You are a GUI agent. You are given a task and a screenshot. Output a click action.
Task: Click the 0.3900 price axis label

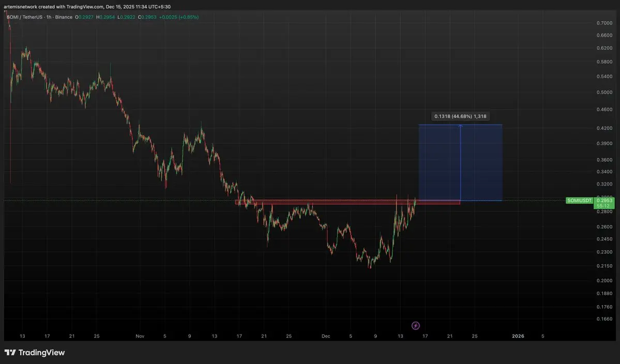coord(604,143)
